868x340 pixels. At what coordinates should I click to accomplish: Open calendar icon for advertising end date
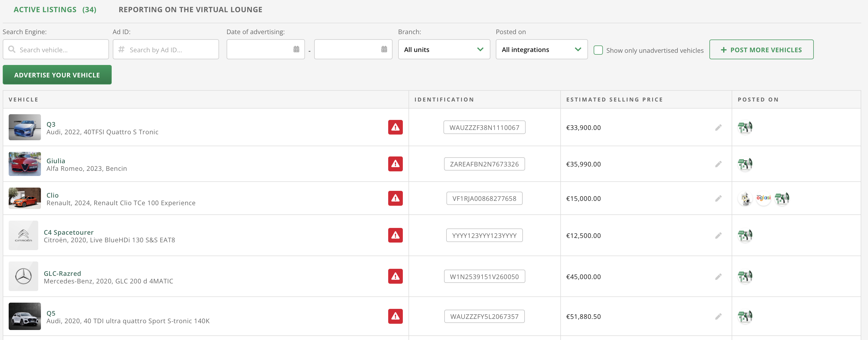click(384, 50)
